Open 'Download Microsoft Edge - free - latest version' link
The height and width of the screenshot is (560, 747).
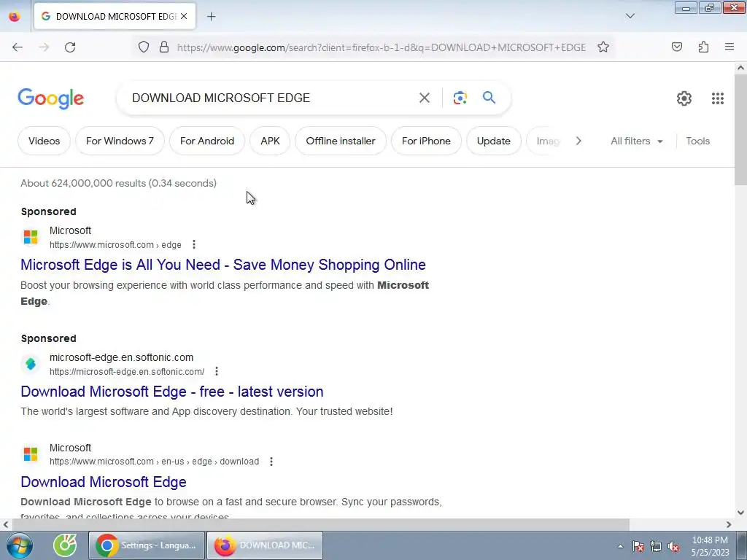click(x=172, y=392)
